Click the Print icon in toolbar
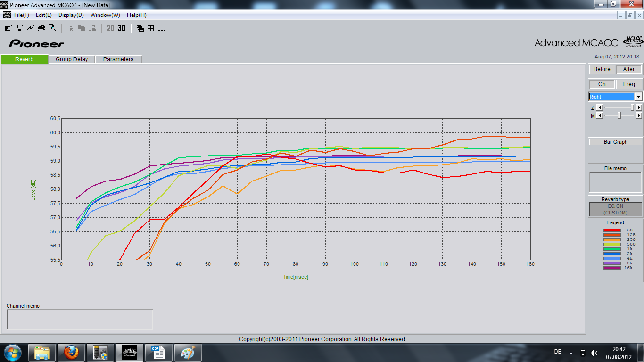This screenshot has height=362, width=644. click(x=41, y=28)
